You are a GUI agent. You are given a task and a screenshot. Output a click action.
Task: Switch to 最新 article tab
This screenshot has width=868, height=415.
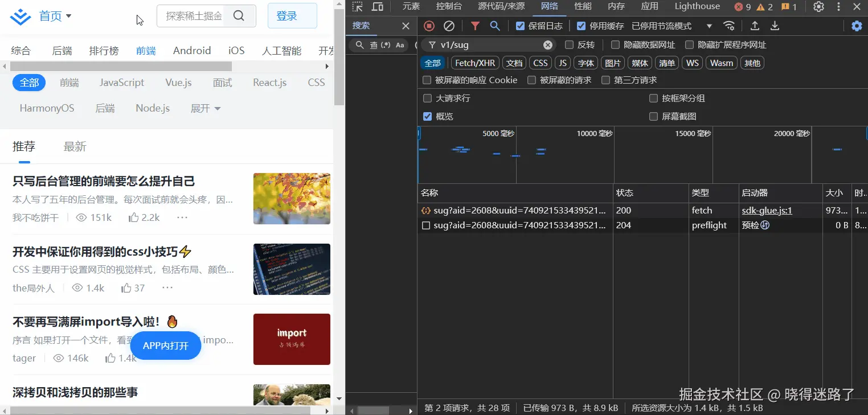click(75, 147)
